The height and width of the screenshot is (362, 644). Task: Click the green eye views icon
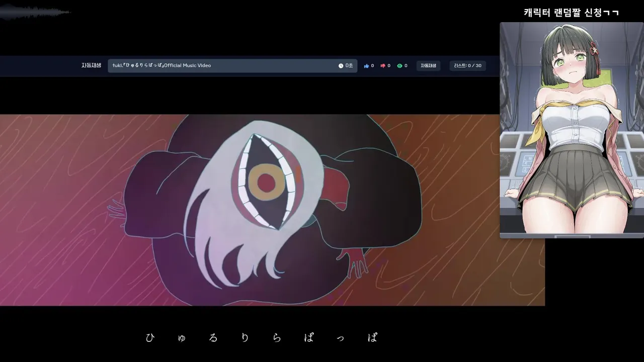pyautogui.click(x=399, y=66)
